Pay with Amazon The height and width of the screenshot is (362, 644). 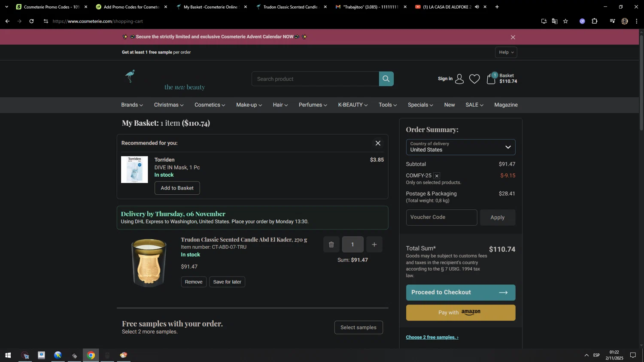coord(461,313)
